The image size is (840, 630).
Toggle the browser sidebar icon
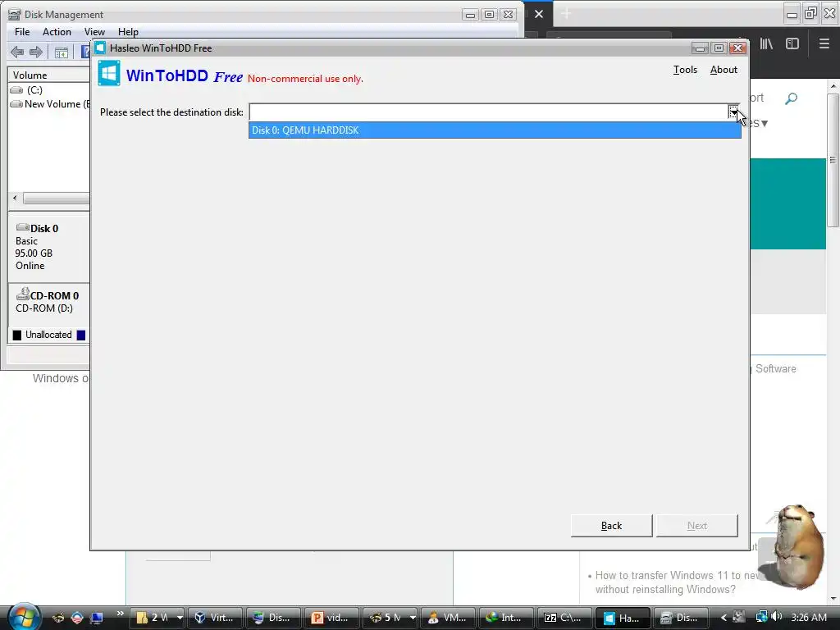click(x=792, y=44)
